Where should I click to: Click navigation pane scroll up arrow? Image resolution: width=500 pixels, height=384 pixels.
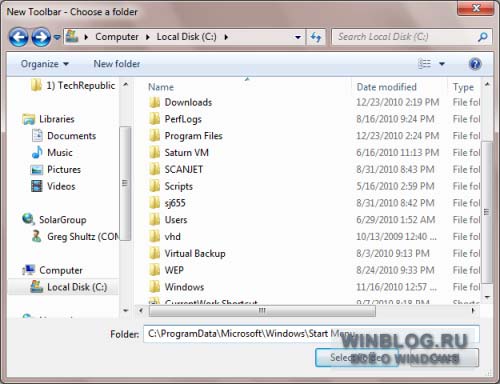point(126,85)
